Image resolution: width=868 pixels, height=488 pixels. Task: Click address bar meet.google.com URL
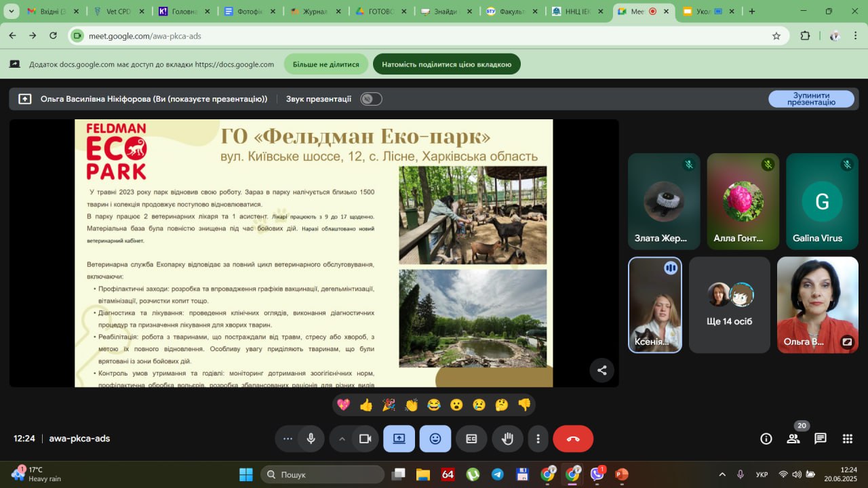click(145, 36)
